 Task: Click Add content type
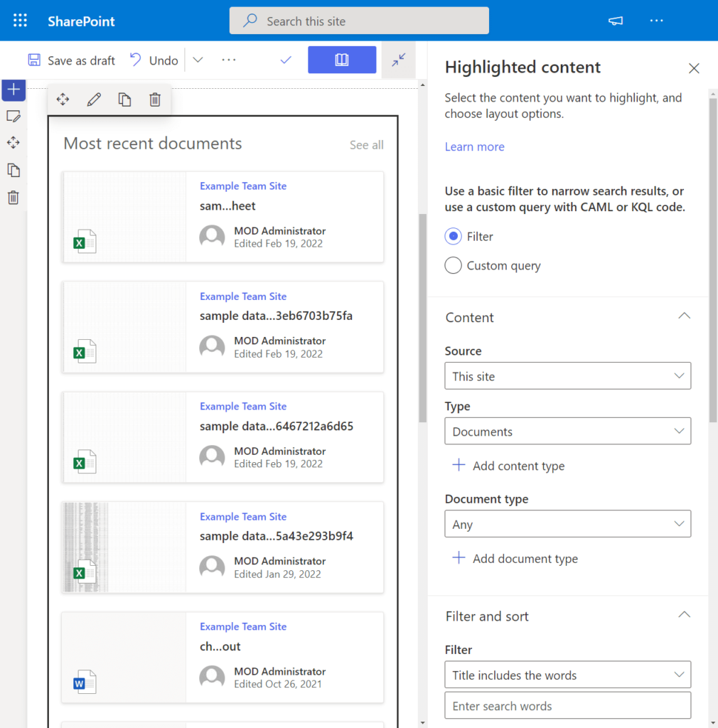pos(509,466)
